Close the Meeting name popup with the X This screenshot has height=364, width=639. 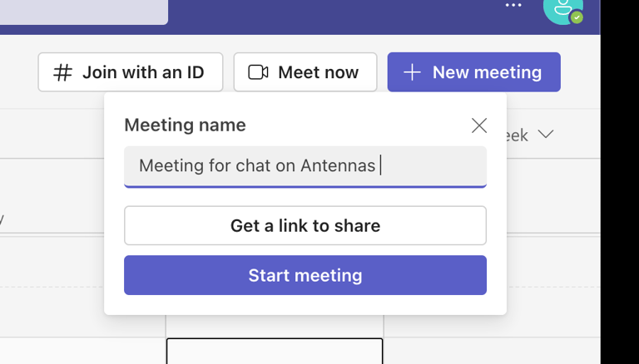coord(479,125)
